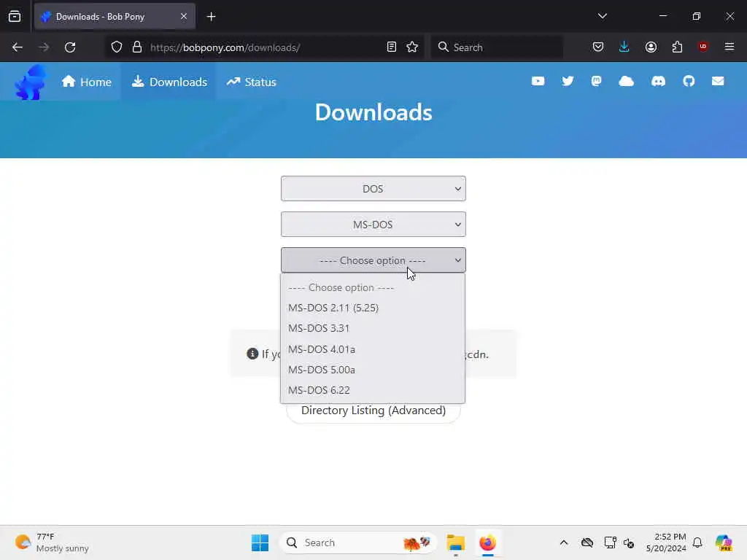Click the info icon in the notice box
Image resolution: width=747 pixels, height=560 pixels.
click(x=252, y=354)
